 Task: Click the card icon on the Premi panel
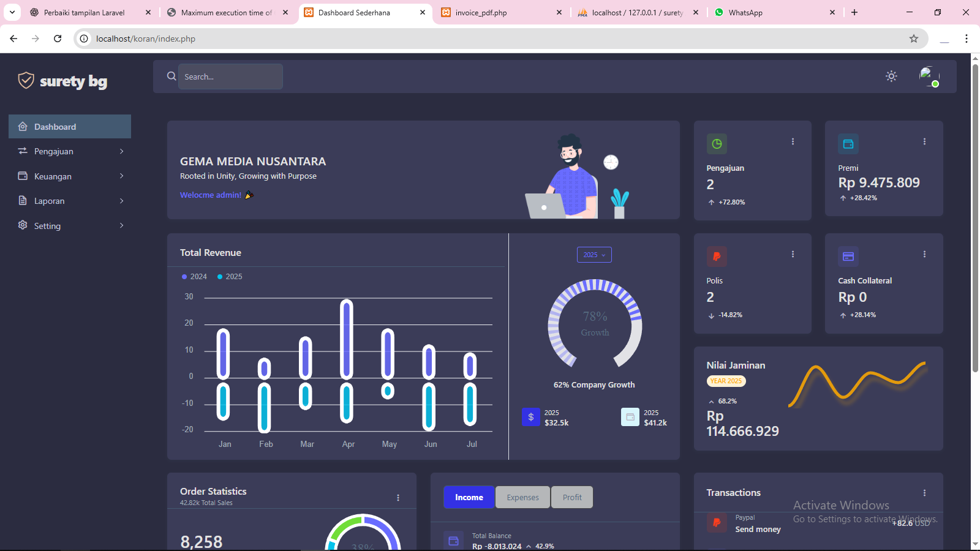(848, 144)
